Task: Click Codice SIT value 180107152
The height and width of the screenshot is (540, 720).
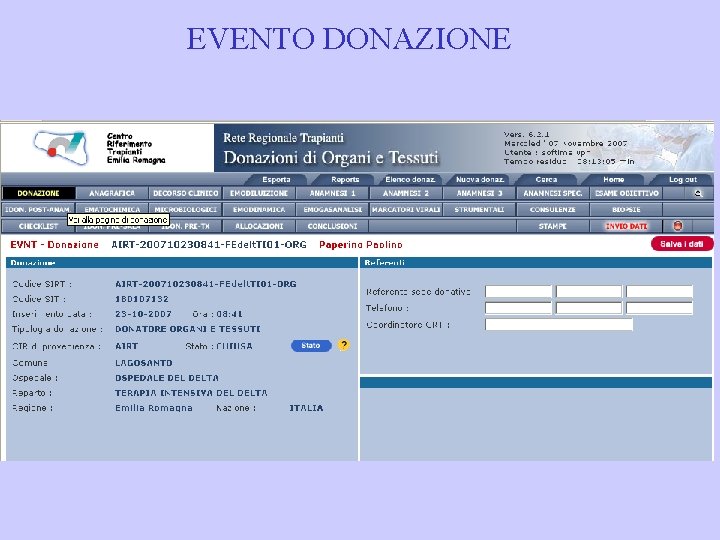Action: [x=142, y=299]
